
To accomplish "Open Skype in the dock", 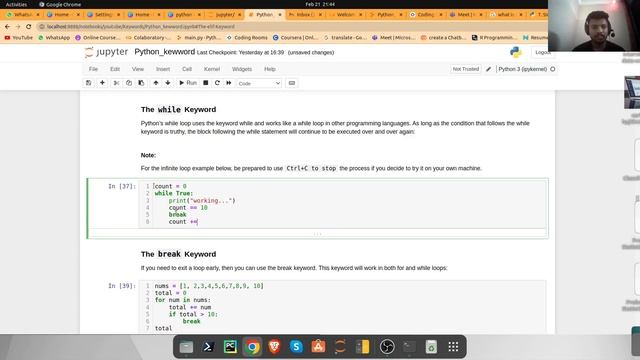I will [x=296, y=347].
